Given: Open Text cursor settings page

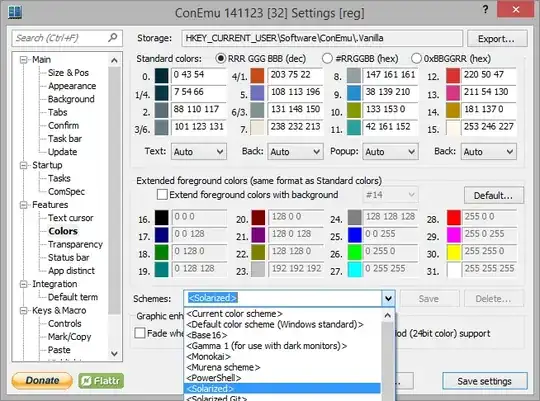Looking at the screenshot, I should 71,218.
